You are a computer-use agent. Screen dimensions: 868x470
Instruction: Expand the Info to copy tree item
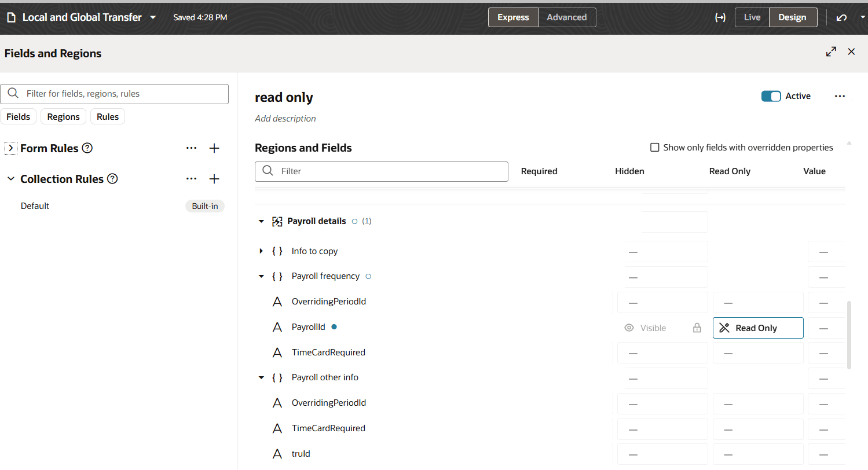coord(261,251)
